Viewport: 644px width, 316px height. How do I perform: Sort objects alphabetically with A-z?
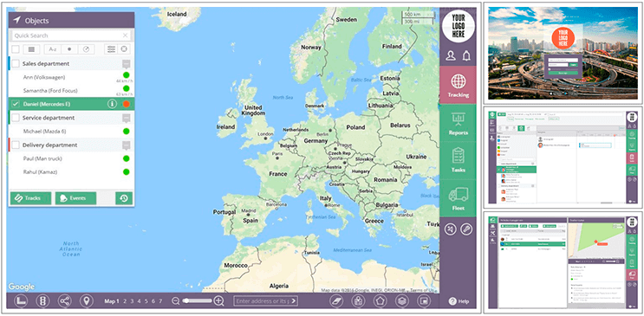[x=53, y=49]
